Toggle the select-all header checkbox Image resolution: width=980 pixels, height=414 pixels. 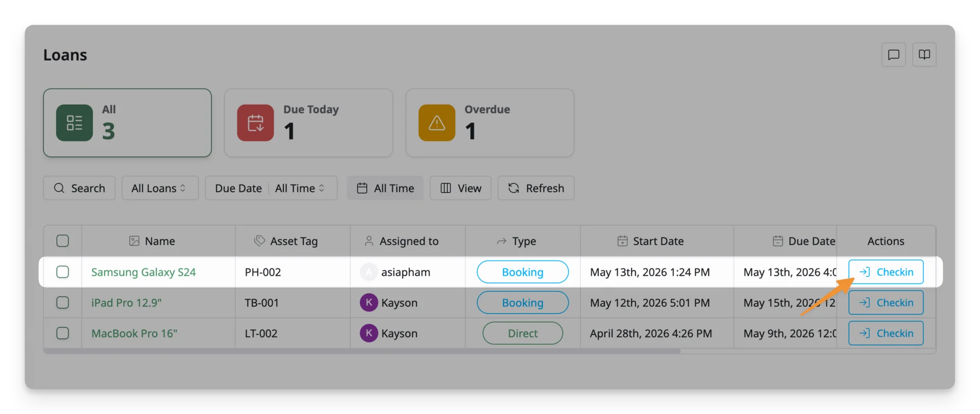pyautogui.click(x=63, y=241)
